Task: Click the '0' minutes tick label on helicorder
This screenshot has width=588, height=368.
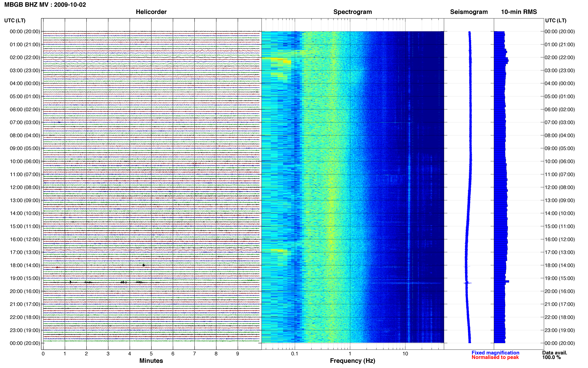Action: (43, 354)
